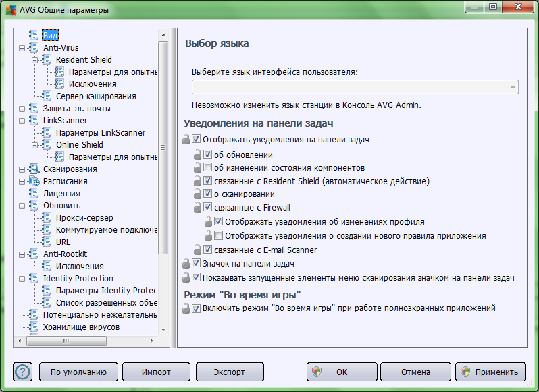Click the LinkScanner tree node icon
The width and height of the screenshot is (539, 392).
[34, 121]
